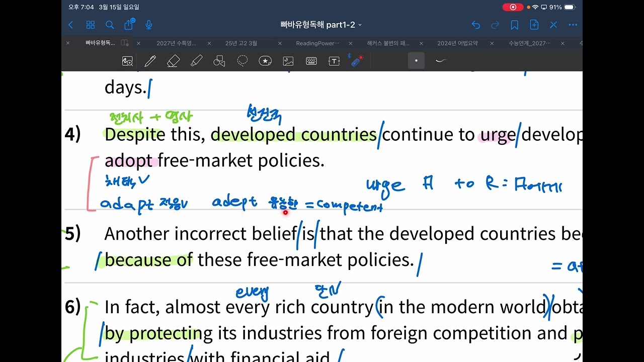Select the Eraser tool

pyautogui.click(x=173, y=61)
